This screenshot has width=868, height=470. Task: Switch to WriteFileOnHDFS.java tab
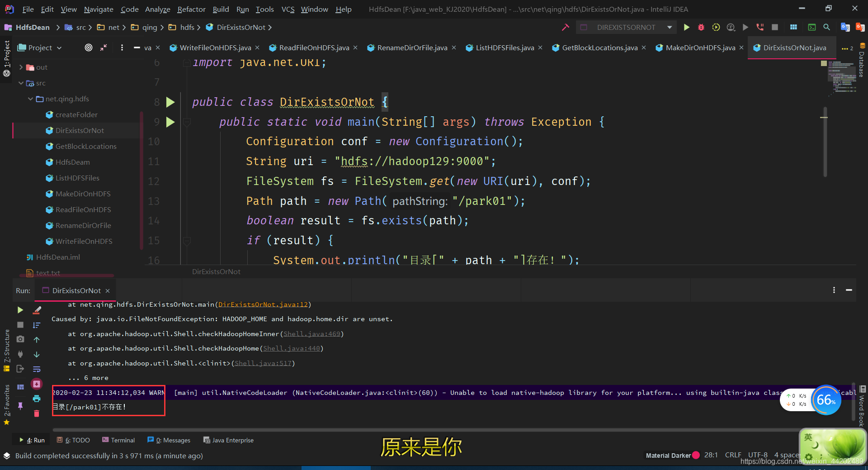pos(215,47)
